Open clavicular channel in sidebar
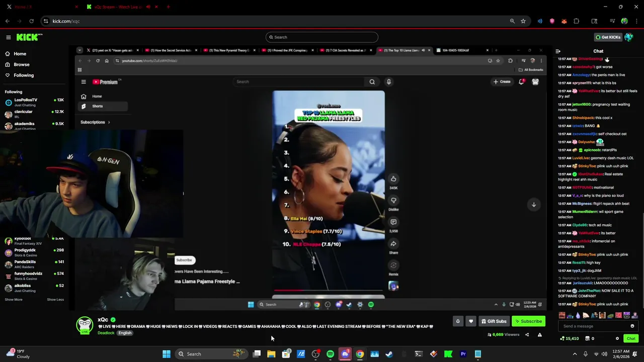Screen dimensions: 644x362 point(34,114)
